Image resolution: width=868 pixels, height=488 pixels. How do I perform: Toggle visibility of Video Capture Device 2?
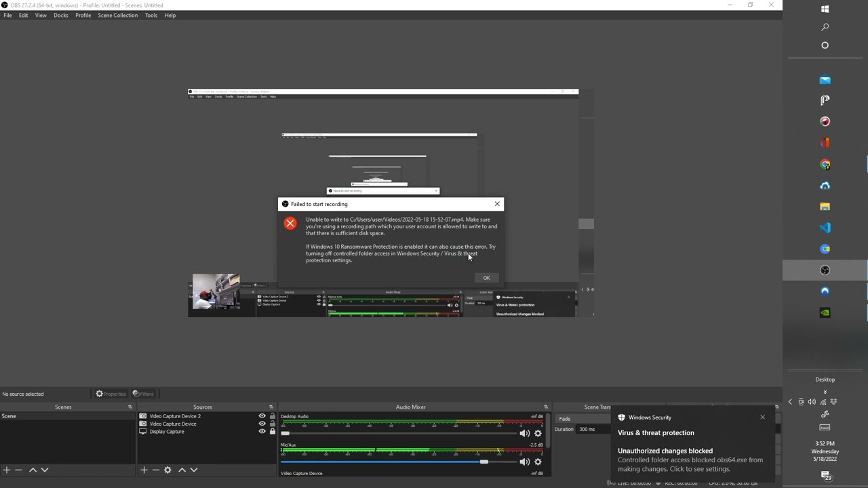262,416
